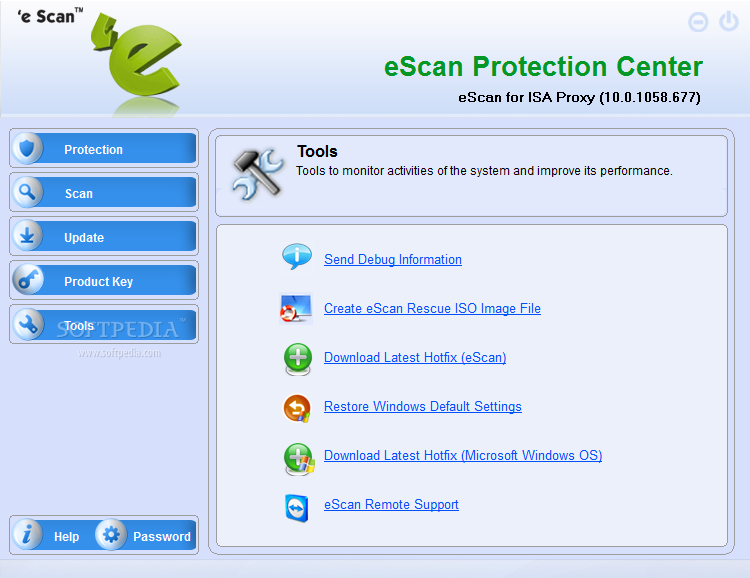Click the Send Debug Information link
The image size is (750, 578).
(393, 259)
